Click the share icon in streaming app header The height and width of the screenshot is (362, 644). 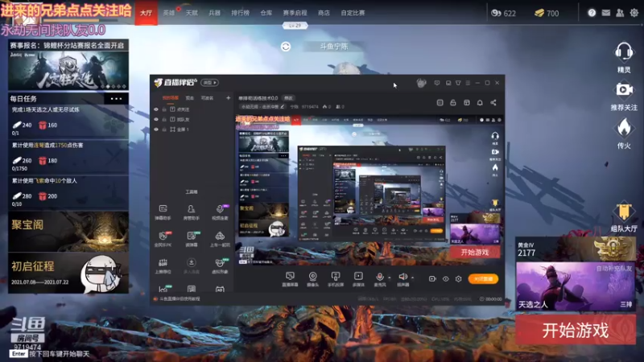point(493,103)
